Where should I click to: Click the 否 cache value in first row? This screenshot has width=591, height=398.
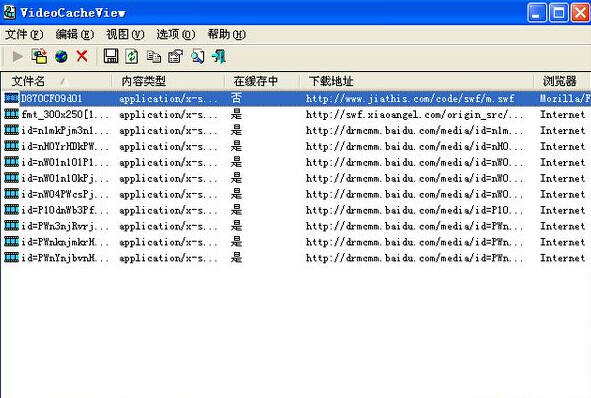pos(236,98)
